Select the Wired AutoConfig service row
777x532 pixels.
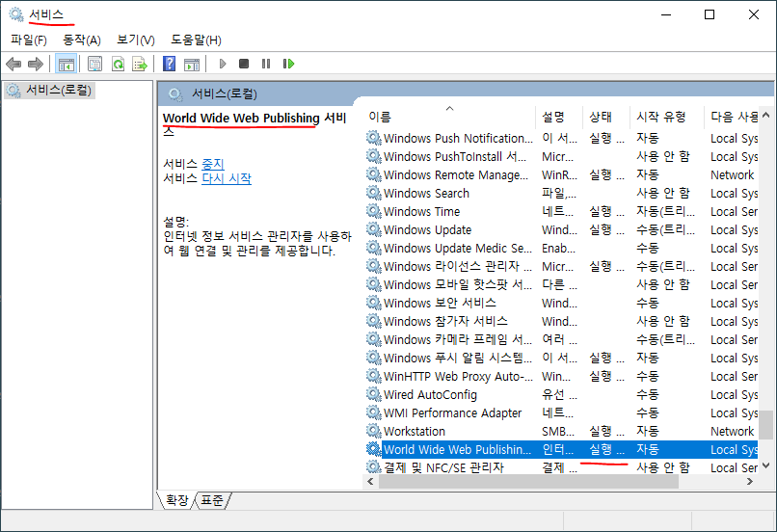(x=561, y=395)
